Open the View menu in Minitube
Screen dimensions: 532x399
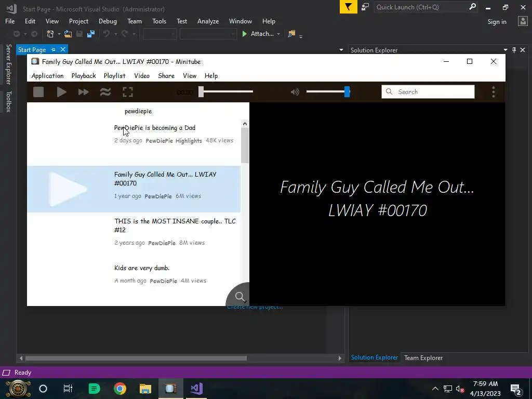tap(190, 76)
